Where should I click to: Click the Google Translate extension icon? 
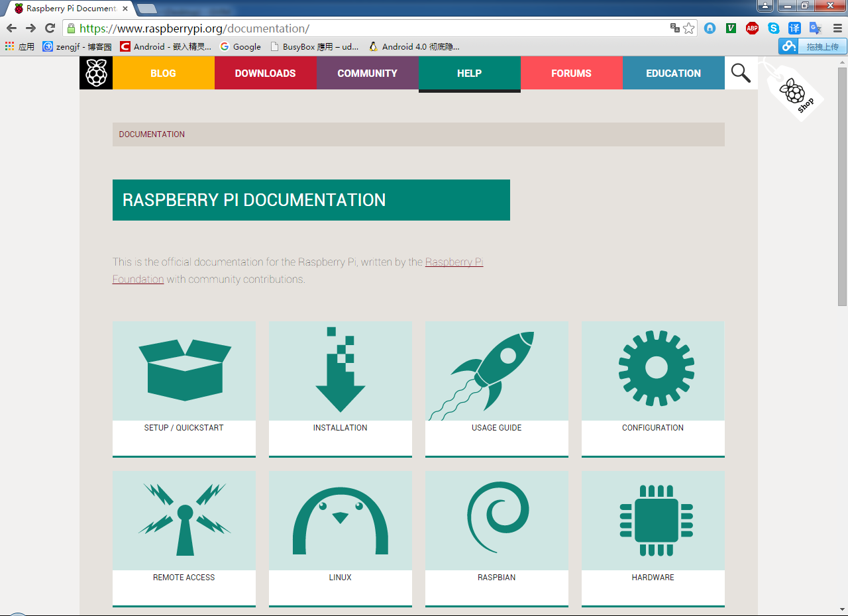pyautogui.click(x=816, y=28)
